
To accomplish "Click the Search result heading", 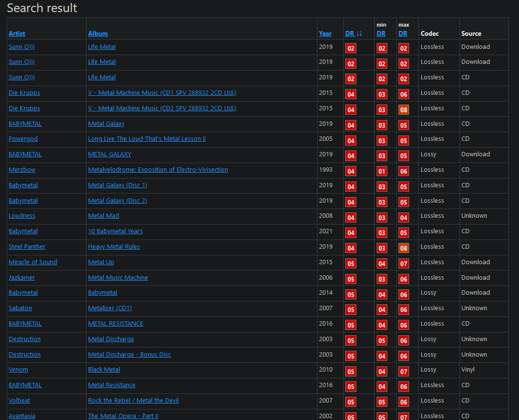I will tap(42, 8).
